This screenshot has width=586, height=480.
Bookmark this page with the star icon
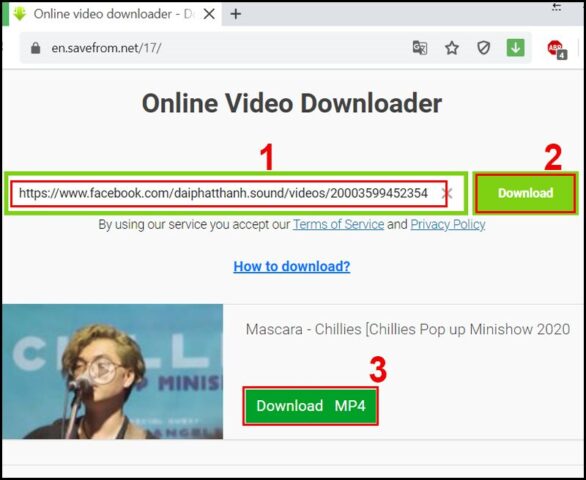(452, 48)
